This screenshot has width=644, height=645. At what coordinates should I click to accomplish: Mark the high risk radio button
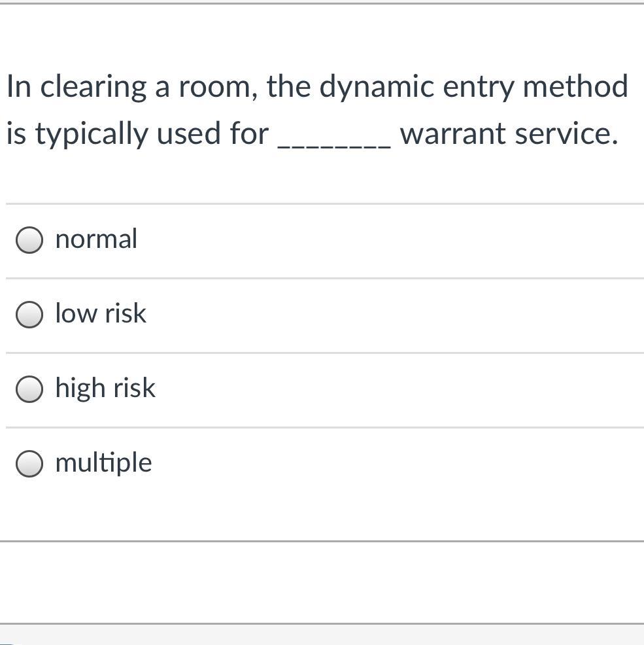(x=29, y=389)
